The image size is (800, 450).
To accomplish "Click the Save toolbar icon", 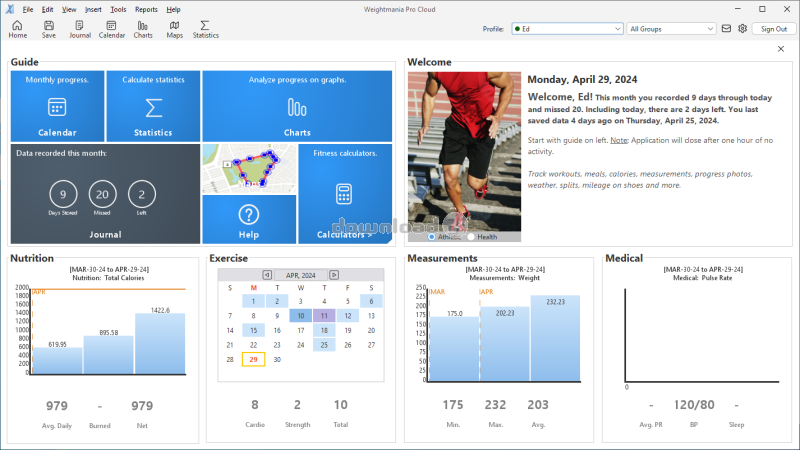I will [48, 29].
